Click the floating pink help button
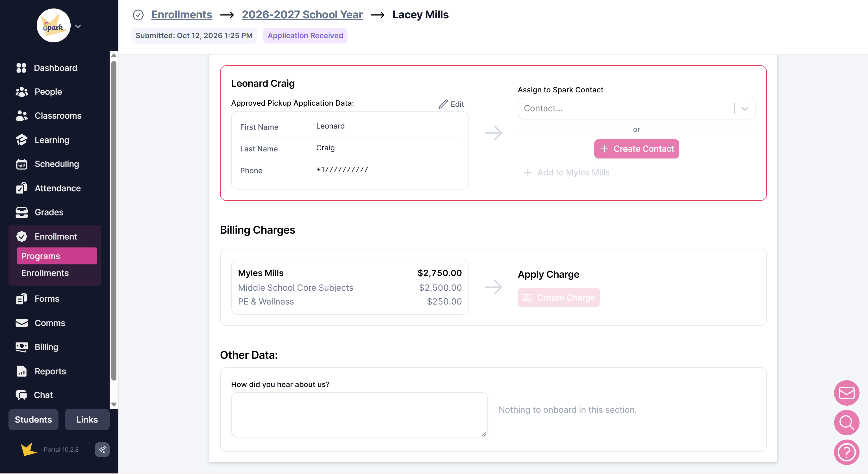Image resolution: width=868 pixels, height=474 pixels. click(x=847, y=452)
